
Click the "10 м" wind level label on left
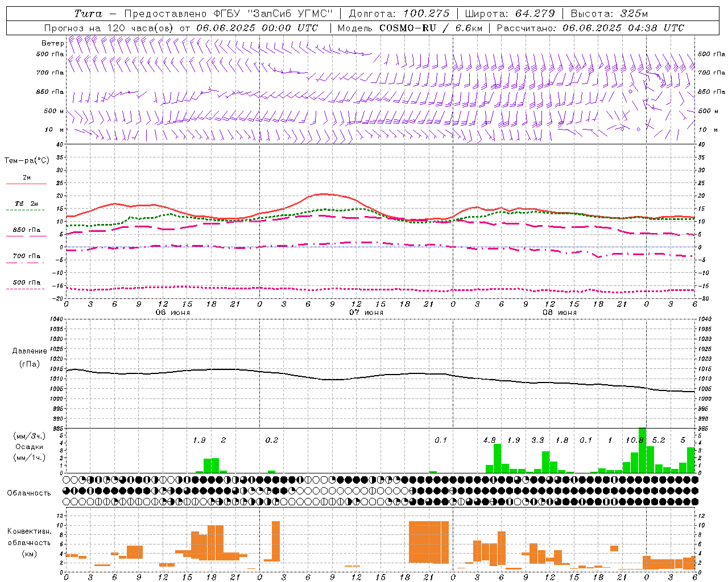[55, 130]
